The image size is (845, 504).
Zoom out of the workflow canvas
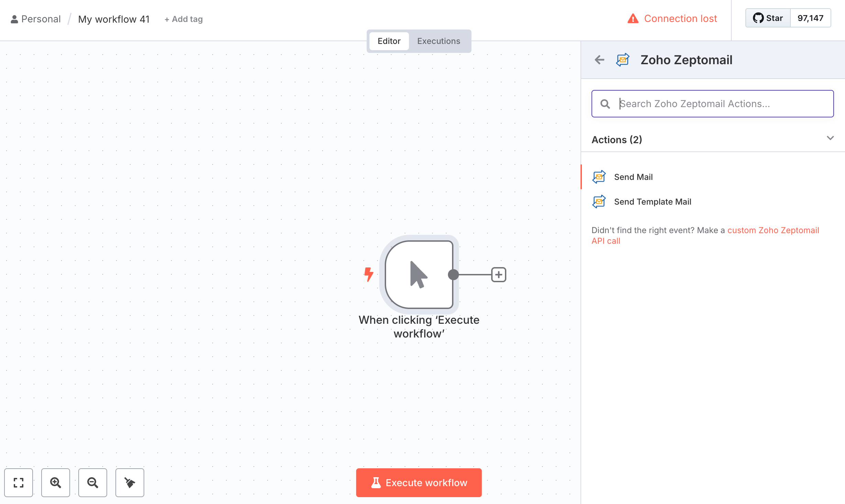click(x=93, y=482)
